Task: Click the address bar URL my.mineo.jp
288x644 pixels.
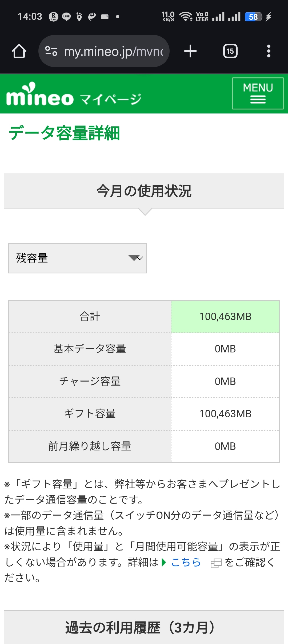Action: [114, 51]
